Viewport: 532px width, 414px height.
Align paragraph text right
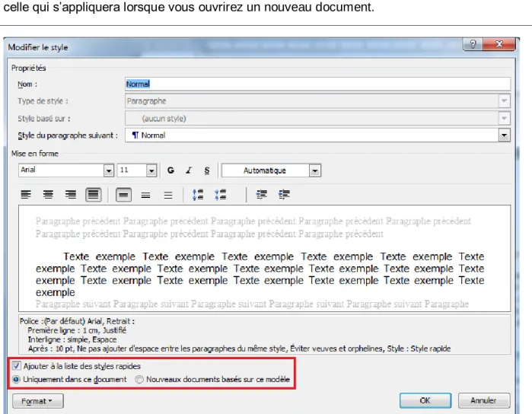point(71,195)
